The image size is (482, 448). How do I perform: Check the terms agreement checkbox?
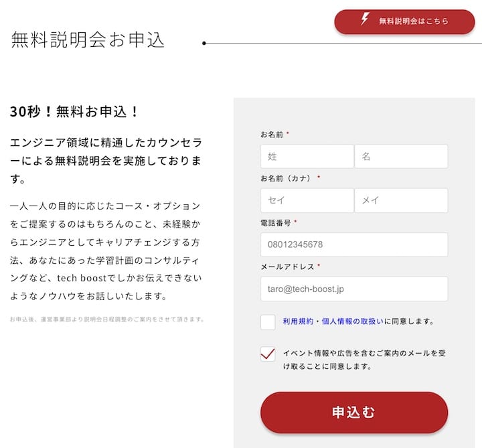tap(268, 322)
